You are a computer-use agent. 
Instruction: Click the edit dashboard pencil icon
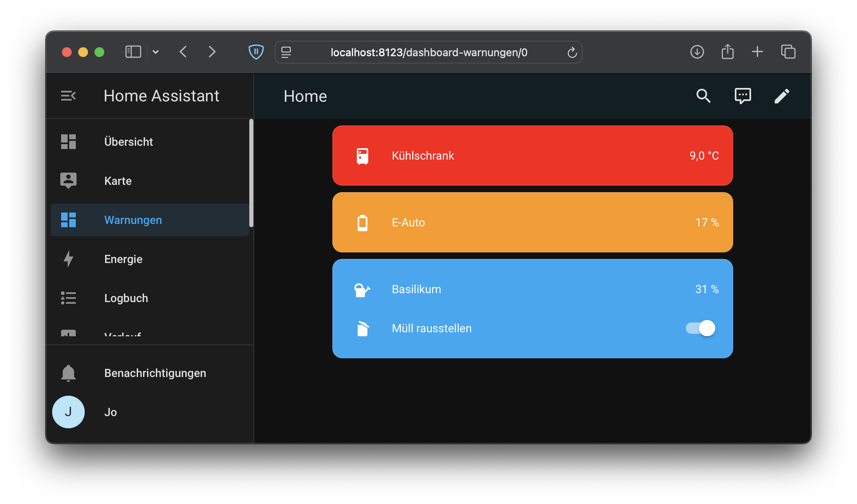click(x=782, y=96)
